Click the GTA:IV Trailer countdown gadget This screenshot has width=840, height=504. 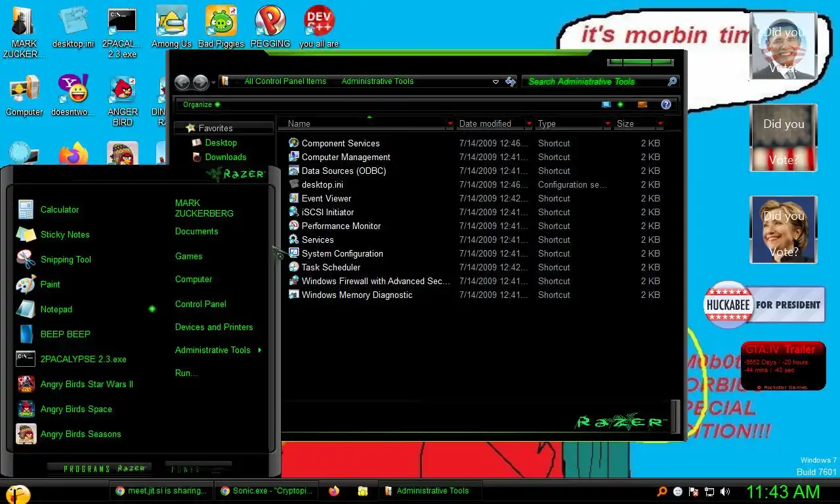click(x=784, y=366)
